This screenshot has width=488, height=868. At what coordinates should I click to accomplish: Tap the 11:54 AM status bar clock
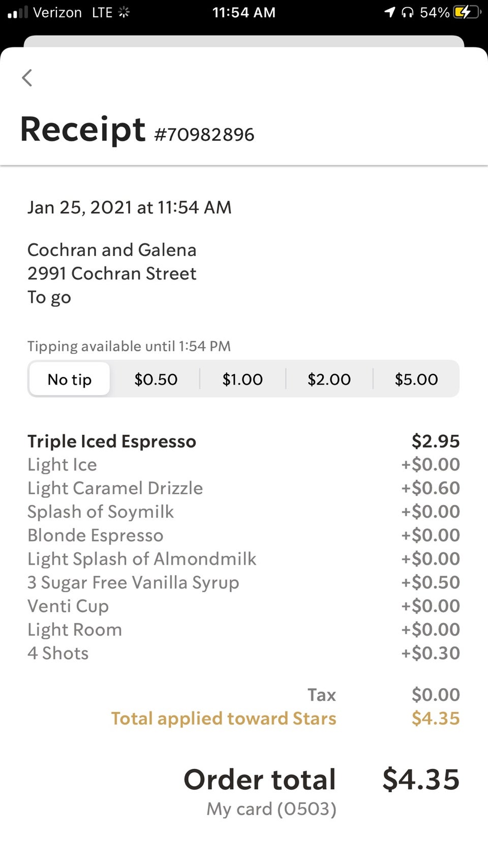[x=244, y=12]
